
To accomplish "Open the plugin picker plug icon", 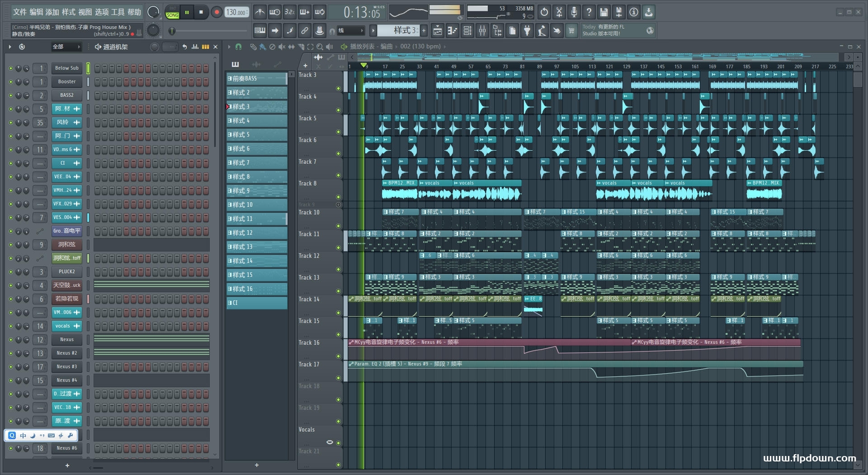I will 527,31.
